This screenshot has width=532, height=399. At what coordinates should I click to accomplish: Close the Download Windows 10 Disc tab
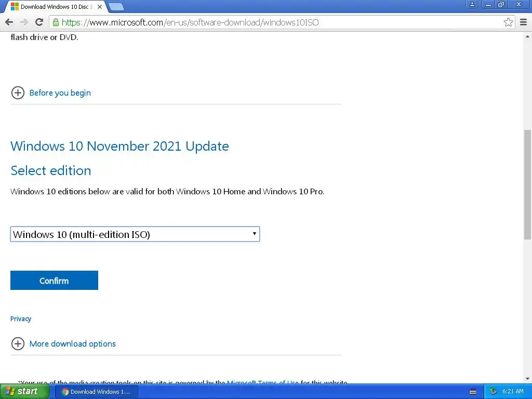(100, 7)
